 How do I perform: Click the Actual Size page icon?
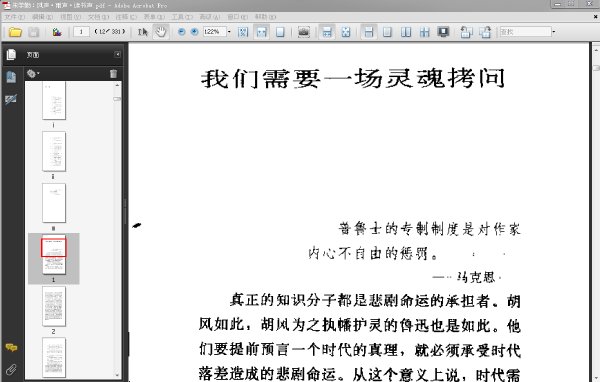243,32
